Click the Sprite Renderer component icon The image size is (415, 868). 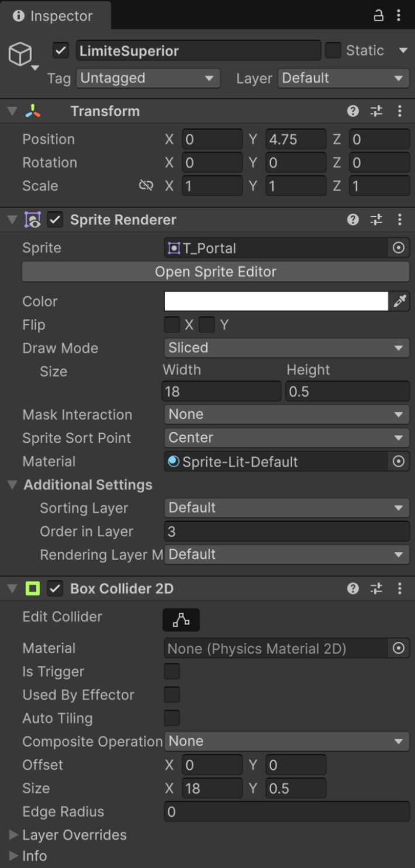click(x=33, y=220)
